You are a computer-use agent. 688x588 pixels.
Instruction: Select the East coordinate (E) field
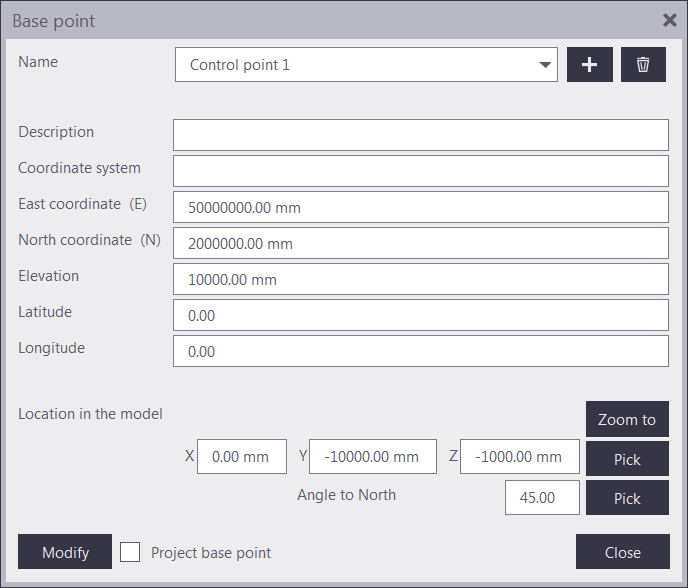pyautogui.click(x=420, y=207)
